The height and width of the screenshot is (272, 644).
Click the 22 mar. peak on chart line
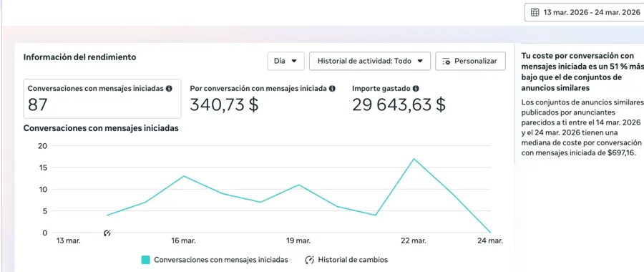(x=414, y=159)
